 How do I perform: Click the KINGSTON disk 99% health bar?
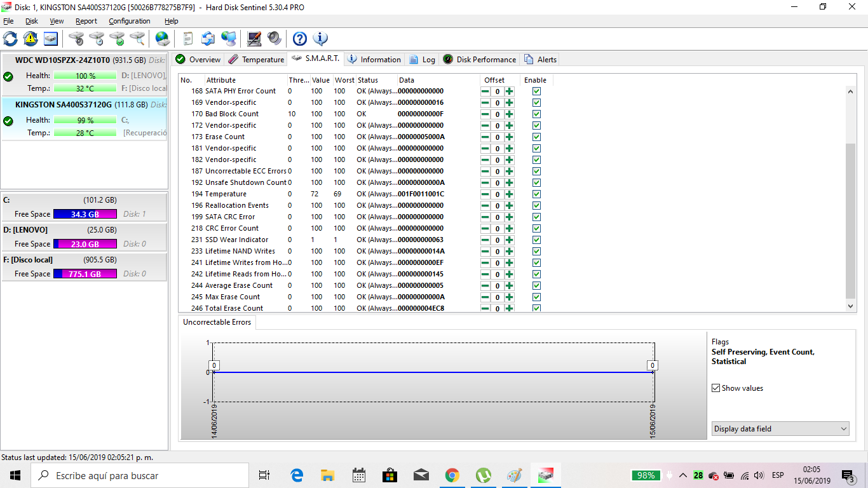click(85, 120)
